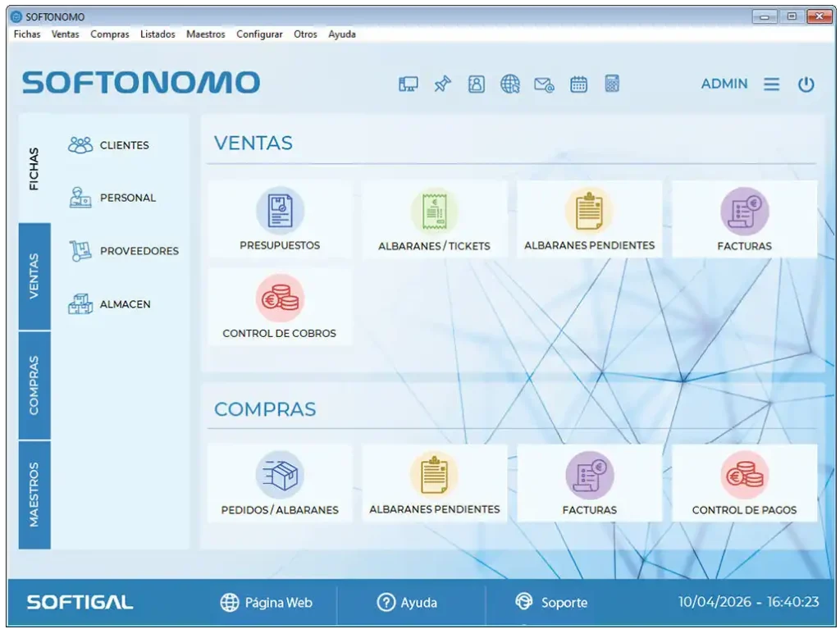Image resolution: width=840 pixels, height=629 pixels.
Task: Click the email envelope icon
Action: pyautogui.click(x=544, y=84)
